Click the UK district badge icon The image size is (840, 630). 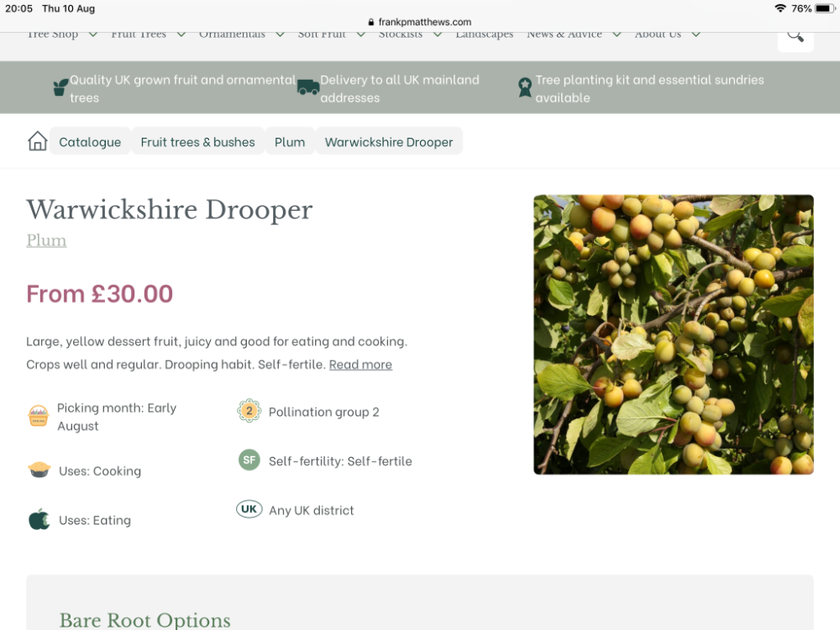[x=249, y=509]
